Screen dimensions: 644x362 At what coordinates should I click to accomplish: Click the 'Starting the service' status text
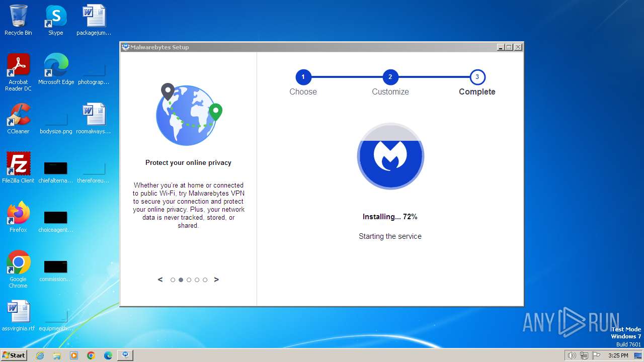[390, 236]
